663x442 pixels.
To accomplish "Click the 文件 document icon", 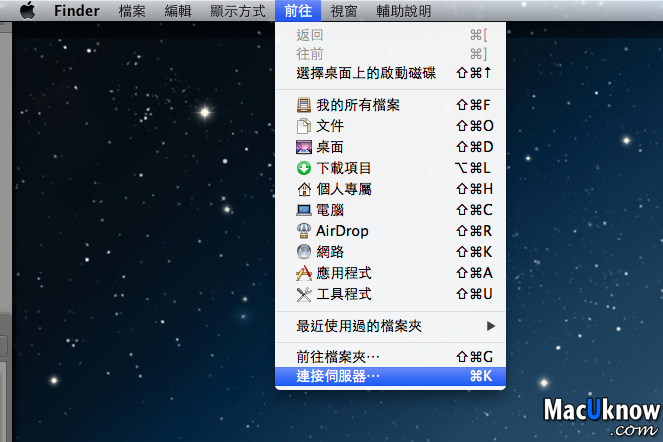I will click(305, 126).
